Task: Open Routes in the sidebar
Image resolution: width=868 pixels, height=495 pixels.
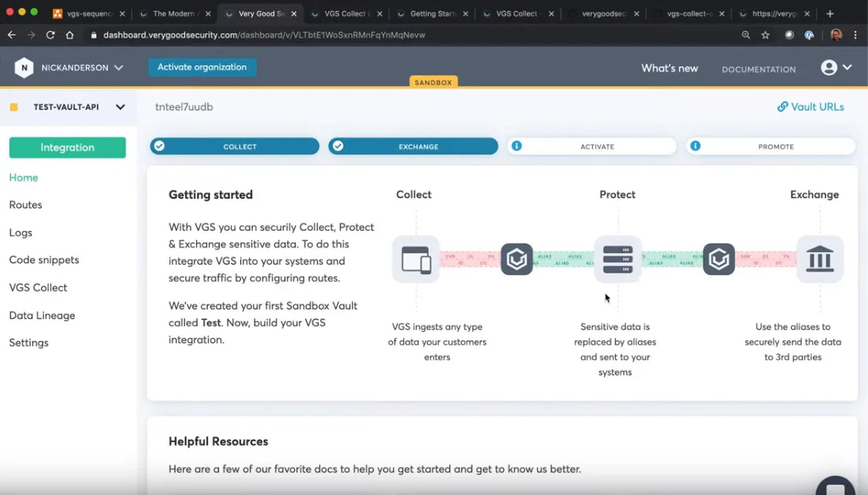Action: [x=25, y=205]
